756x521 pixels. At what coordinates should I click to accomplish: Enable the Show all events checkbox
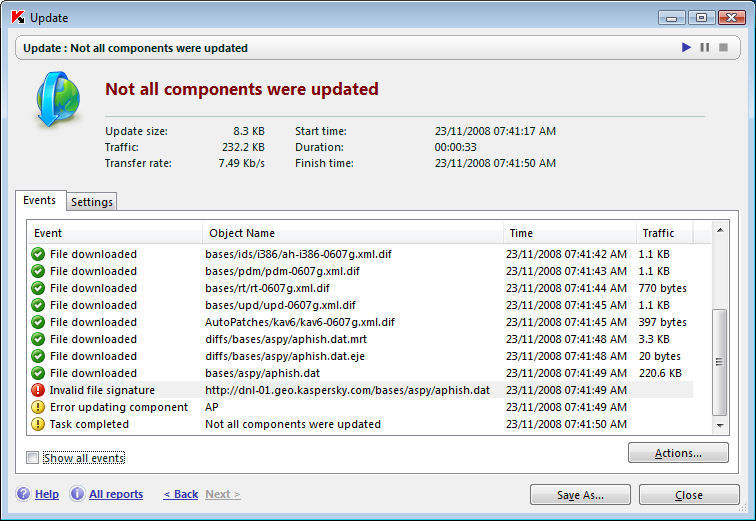32,457
